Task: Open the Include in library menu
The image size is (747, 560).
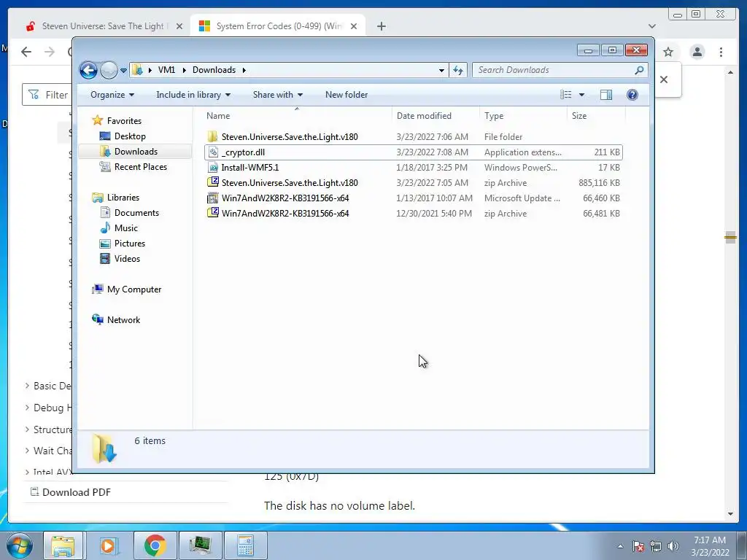Action: 193,95
